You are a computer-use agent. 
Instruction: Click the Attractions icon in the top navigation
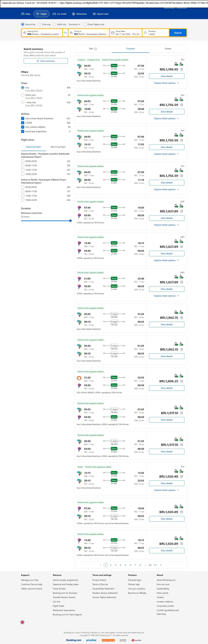coord(74,14)
